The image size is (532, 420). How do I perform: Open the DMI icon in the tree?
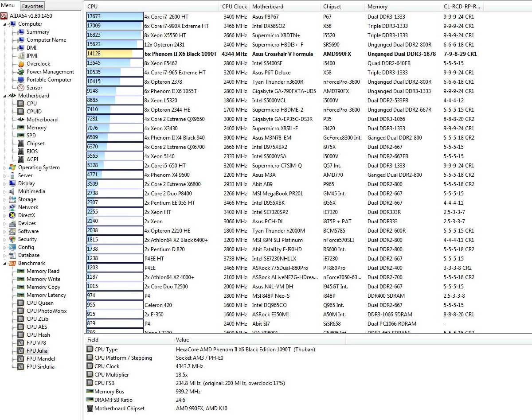[21, 48]
